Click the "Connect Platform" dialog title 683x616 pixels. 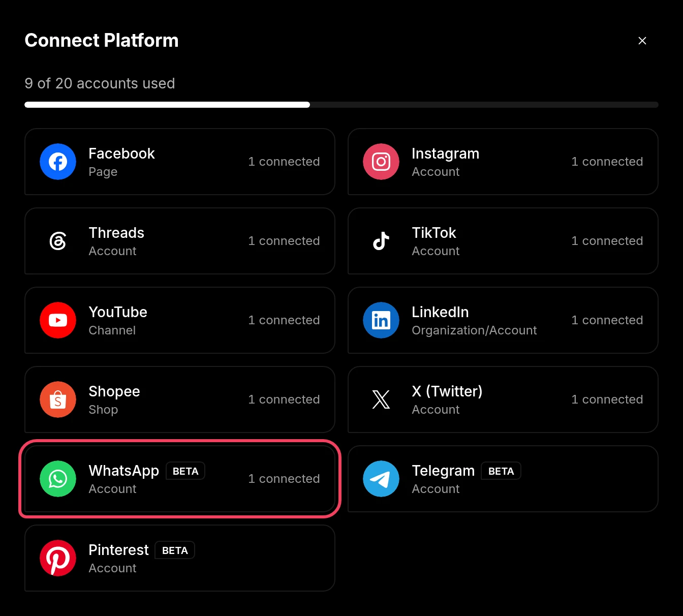tap(102, 41)
